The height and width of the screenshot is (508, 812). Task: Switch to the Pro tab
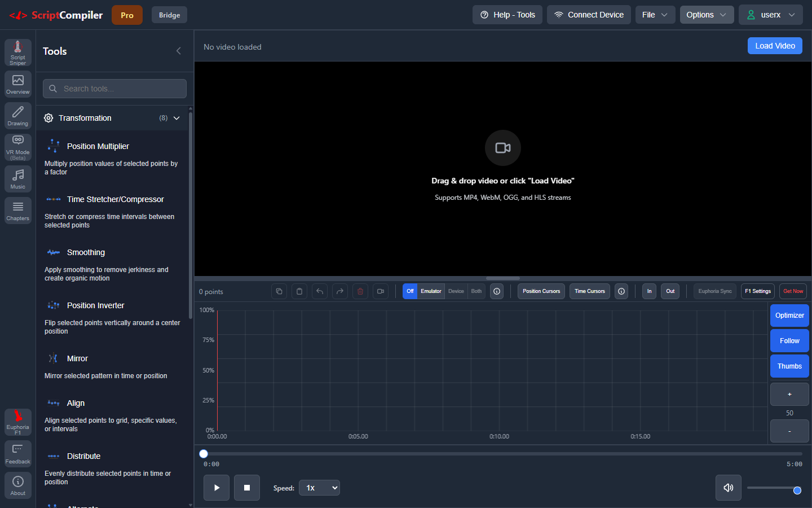pyautogui.click(x=127, y=15)
